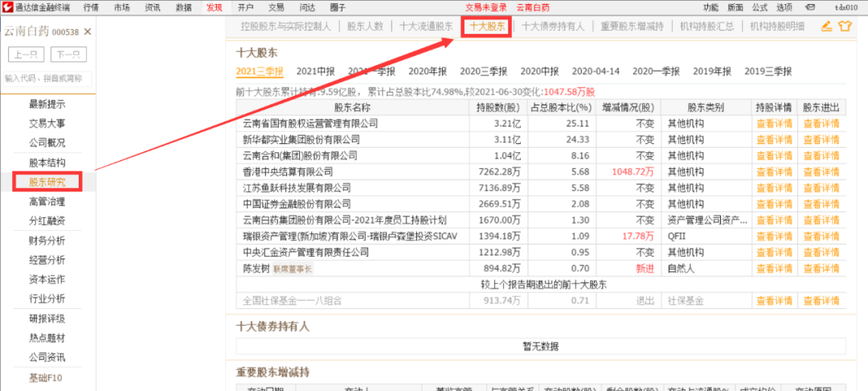The image size is (868, 391).
Task: Select 基础F10 in the sidebar
Action: click(x=46, y=378)
